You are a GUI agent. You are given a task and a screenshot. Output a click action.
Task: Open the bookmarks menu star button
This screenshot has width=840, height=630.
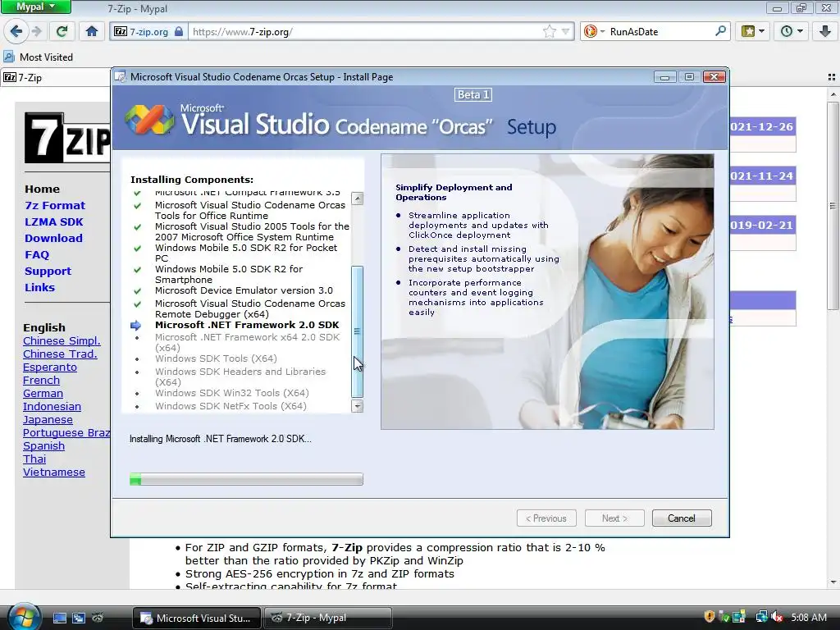coord(753,32)
